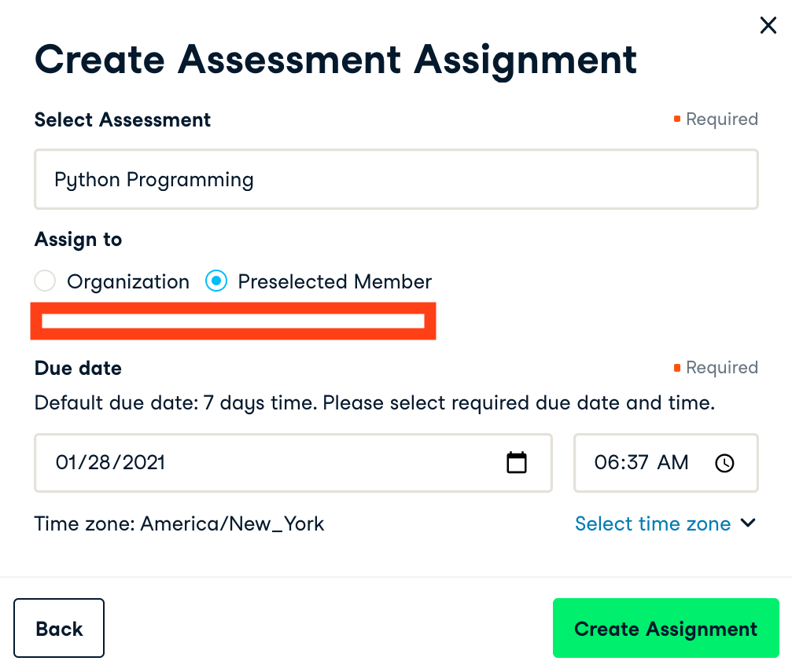Image resolution: width=792 pixels, height=672 pixels.
Task: Click the hour value in the time field
Action: 605,462
